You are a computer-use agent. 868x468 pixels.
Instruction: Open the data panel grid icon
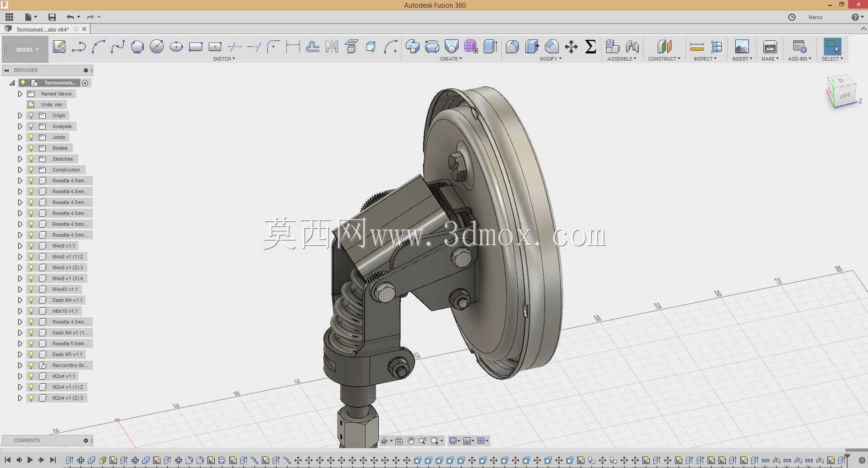pos(10,17)
